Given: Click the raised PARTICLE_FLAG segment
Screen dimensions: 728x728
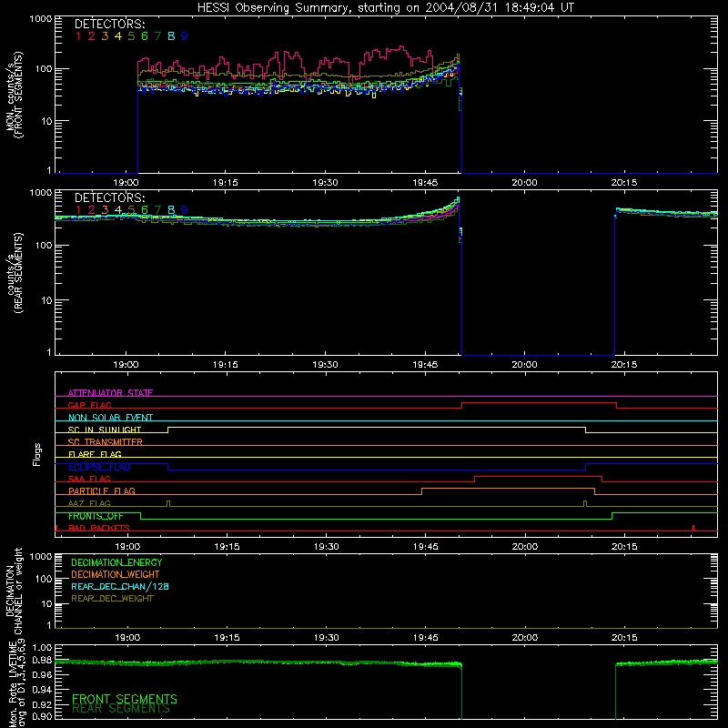Looking at the screenshot, I should [508, 489].
